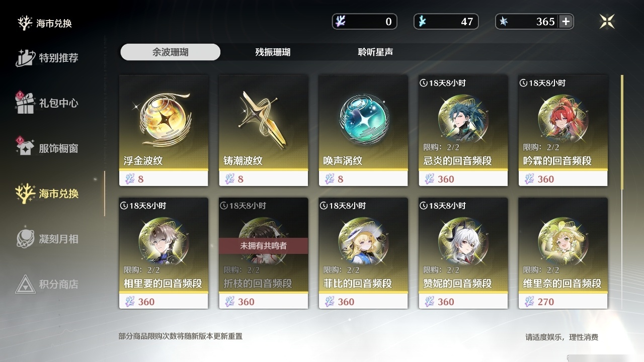This screenshot has width=644, height=362.
Task: Open 服饰橱窗 outfit shop
Action: click(47, 148)
